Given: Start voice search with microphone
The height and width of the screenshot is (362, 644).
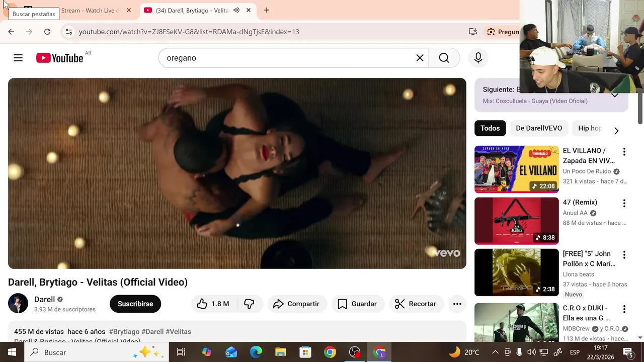Looking at the screenshot, I should tap(478, 58).
